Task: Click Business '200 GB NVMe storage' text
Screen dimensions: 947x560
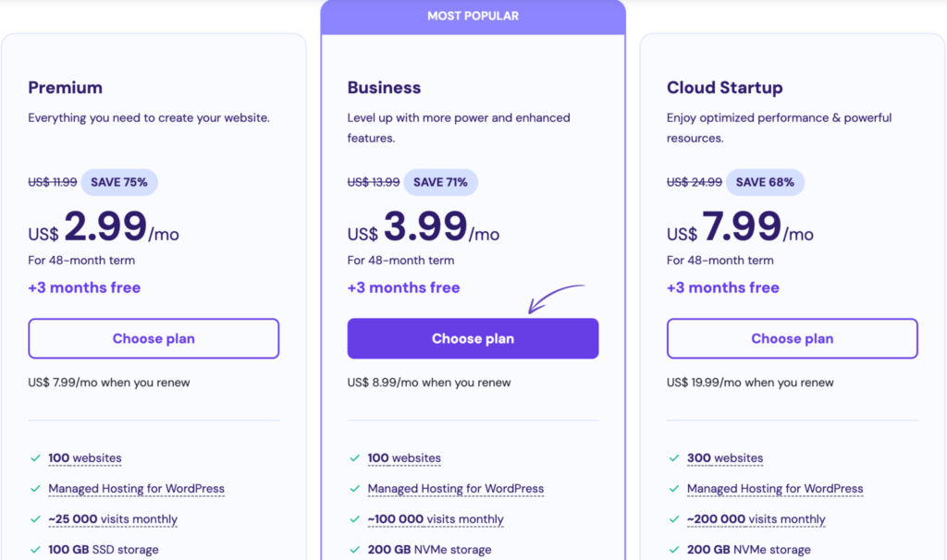Action: click(x=429, y=550)
